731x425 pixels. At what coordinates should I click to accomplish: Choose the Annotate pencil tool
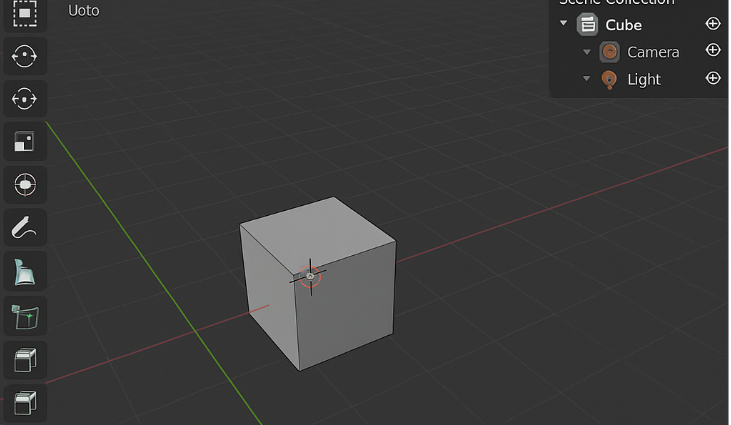click(25, 227)
